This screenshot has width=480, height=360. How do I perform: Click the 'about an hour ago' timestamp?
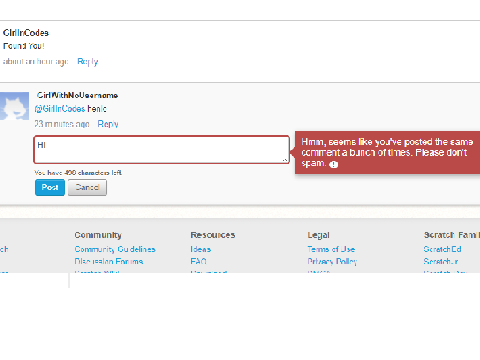35,62
